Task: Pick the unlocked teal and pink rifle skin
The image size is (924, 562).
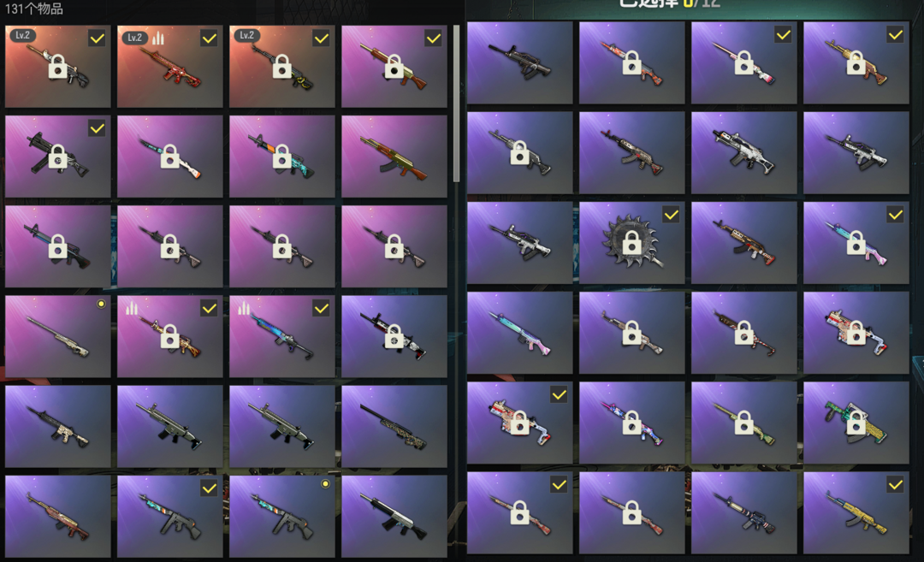Action: tap(519, 333)
